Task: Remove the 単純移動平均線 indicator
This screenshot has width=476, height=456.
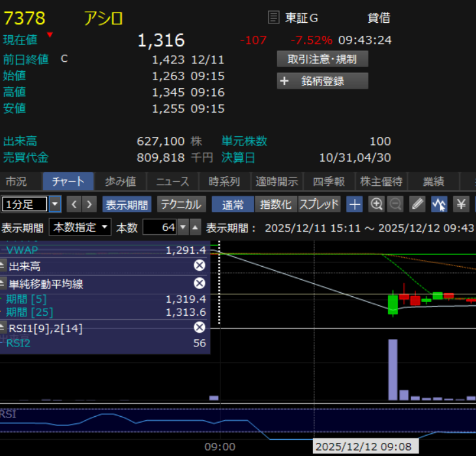Action: coord(200,283)
